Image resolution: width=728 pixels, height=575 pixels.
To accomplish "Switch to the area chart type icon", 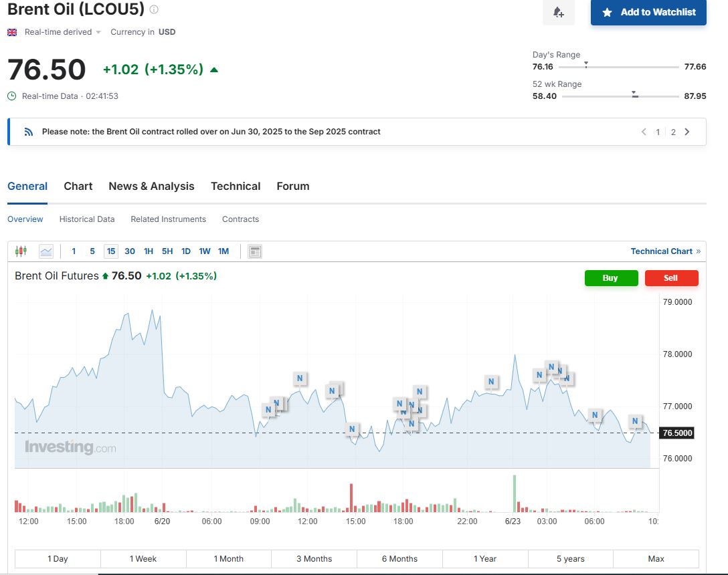I will (46, 251).
